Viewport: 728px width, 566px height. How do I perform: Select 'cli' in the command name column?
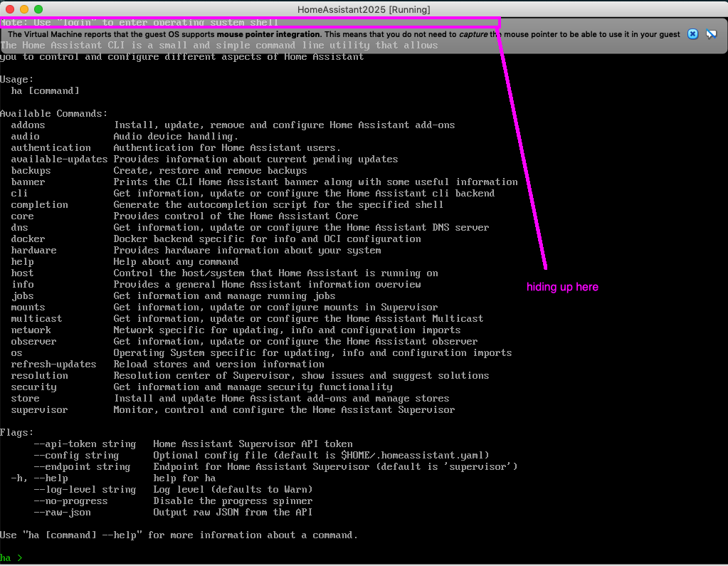click(19, 193)
